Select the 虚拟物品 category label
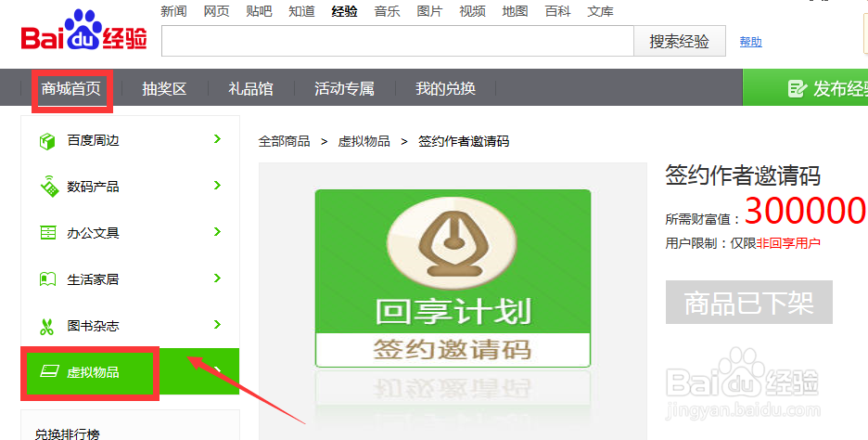868x440 pixels. click(x=93, y=372)
